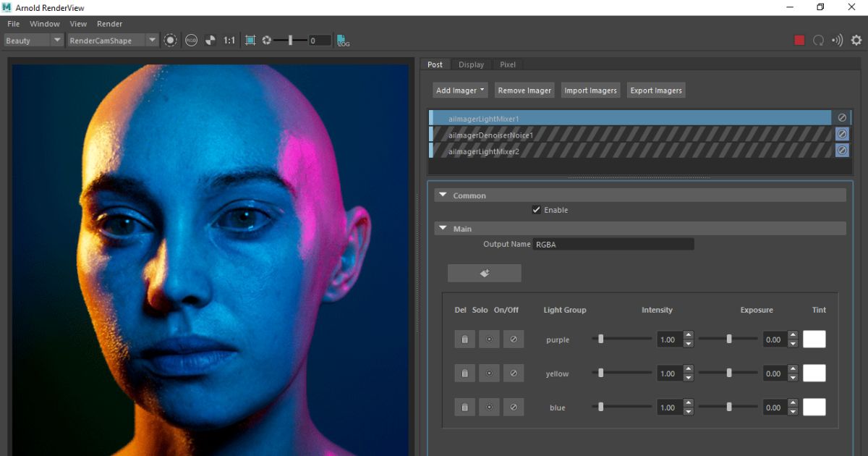Image resolution: width=868 pixels, height=456 pixels.
Task: Open the RenderCamShape camera dropdown
Action: (x=112, y=41)
